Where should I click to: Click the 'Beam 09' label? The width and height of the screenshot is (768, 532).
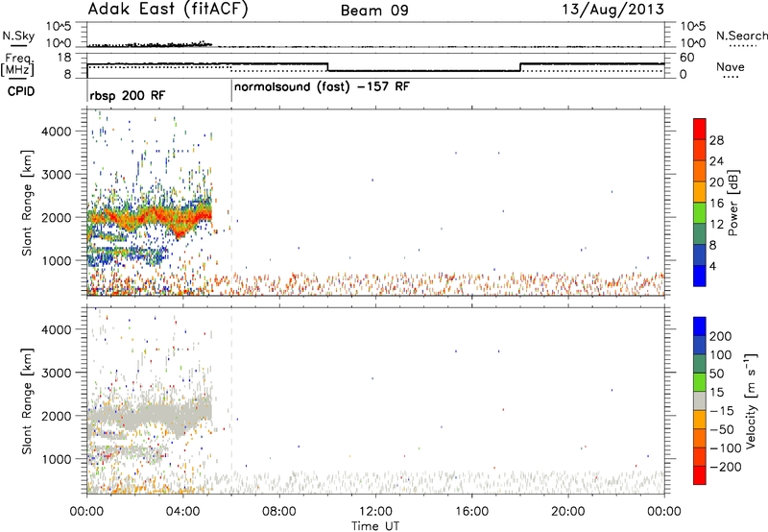[374, 11]
